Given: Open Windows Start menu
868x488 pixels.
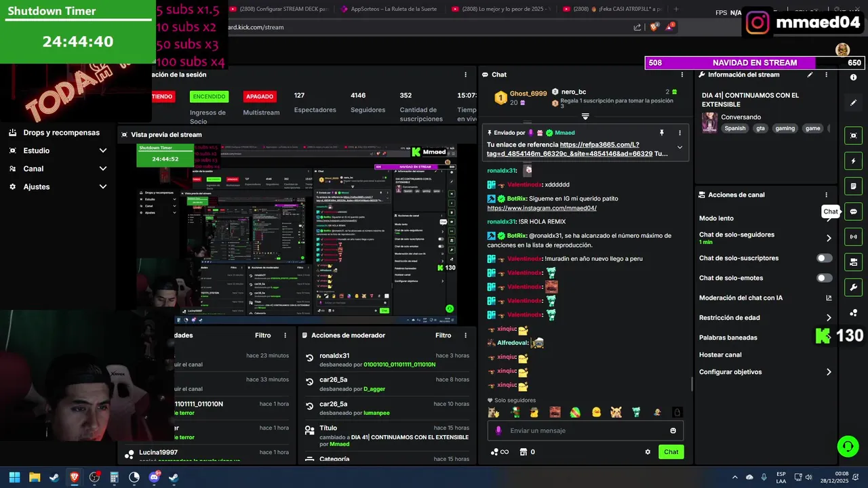Looking at the screenshot, I should click(14, 477).
